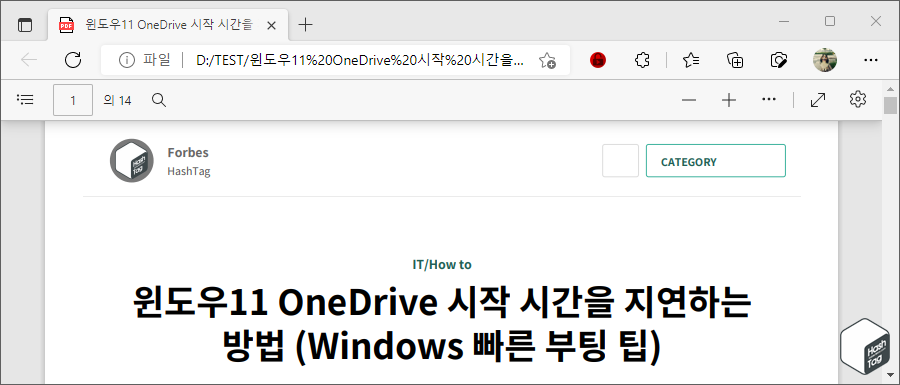Open the red extension icon

point(598,60)
